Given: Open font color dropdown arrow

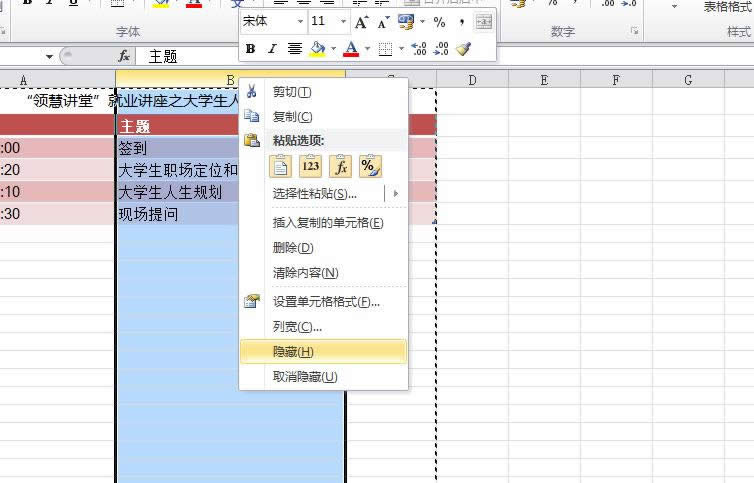Looking at the screenshot, I should 367,49.
